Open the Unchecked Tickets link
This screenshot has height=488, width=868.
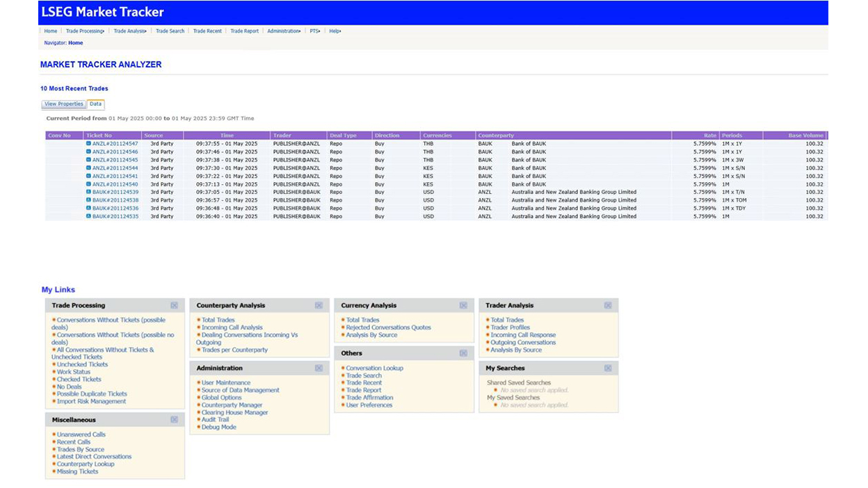[x=82, y=364]
